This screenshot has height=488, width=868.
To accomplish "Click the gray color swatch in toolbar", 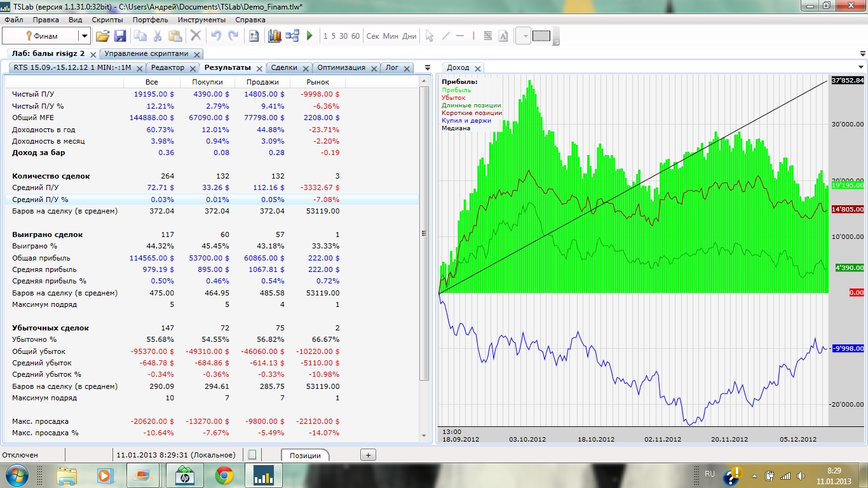I will pos(541,36).
